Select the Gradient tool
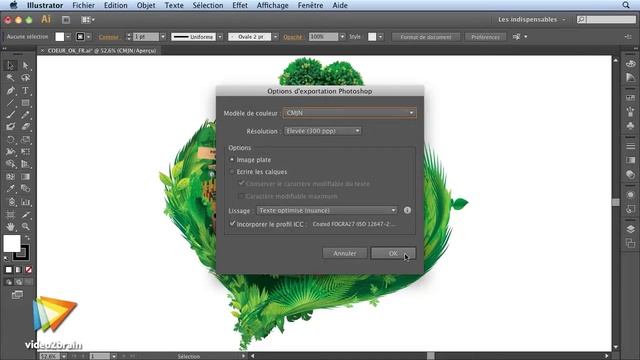 pyautogui.click(x=25, y=177)
